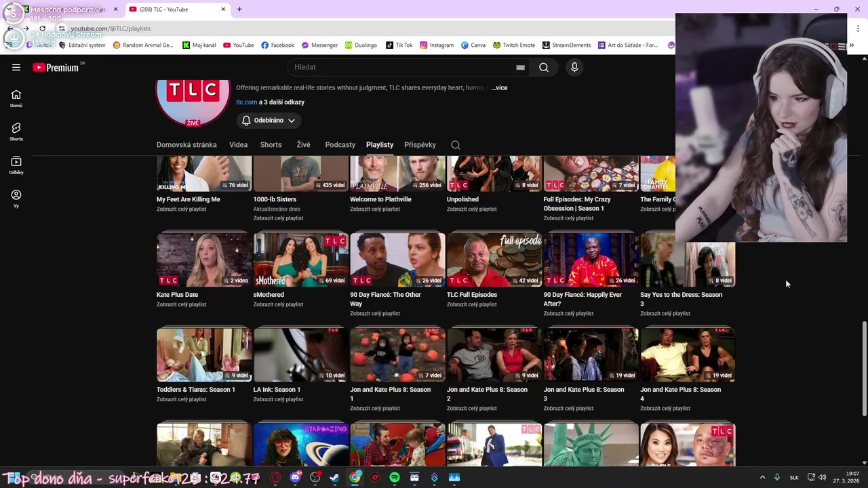Open the YouTube bookmark in bookmarks bar

239,45
